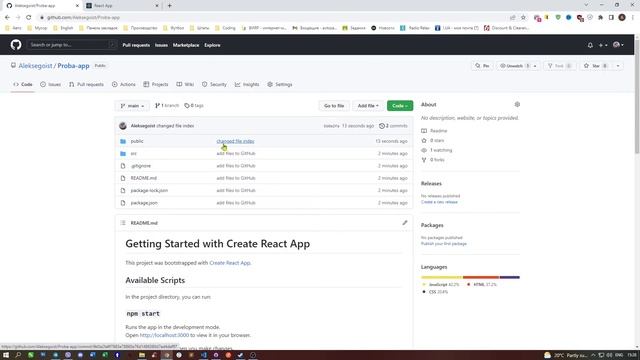Screen dimensions: 640x360
Task: Click Publish your first package link
Action: coord(444,244)
